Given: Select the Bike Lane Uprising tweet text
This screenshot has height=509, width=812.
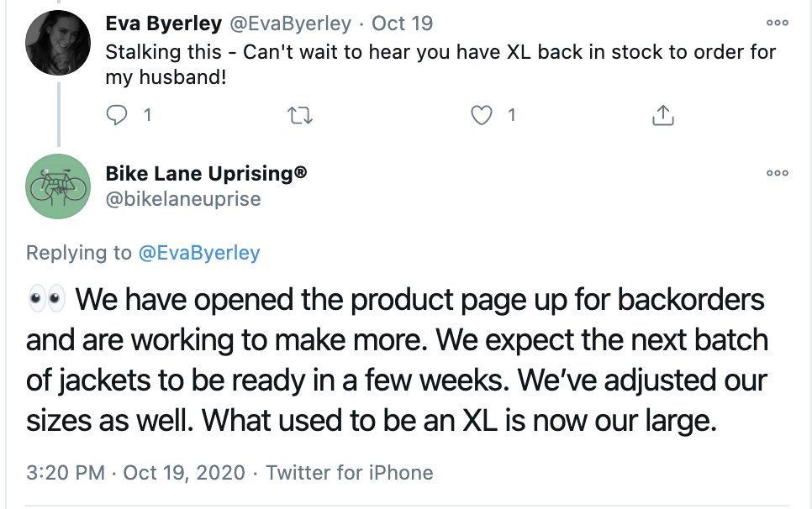Looking at the screenshot, I should (x=403, y=359).
